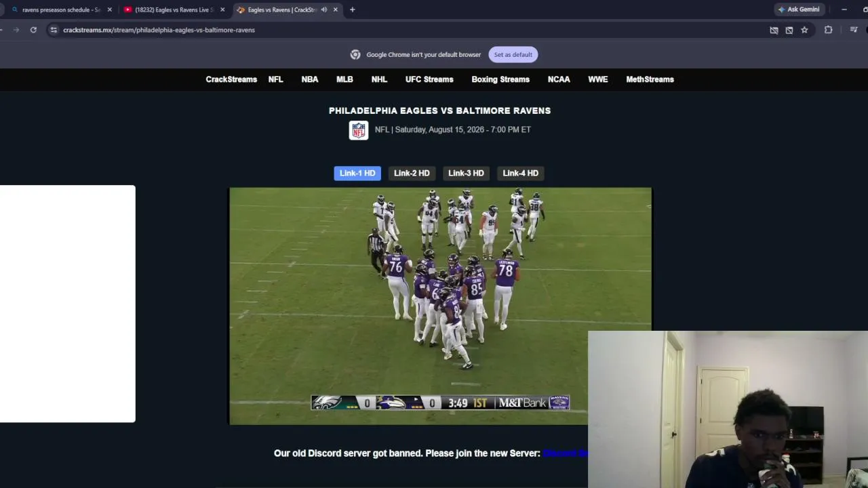Open a new tab with the plus icon
868x488 pixels.
click(352, 9)
